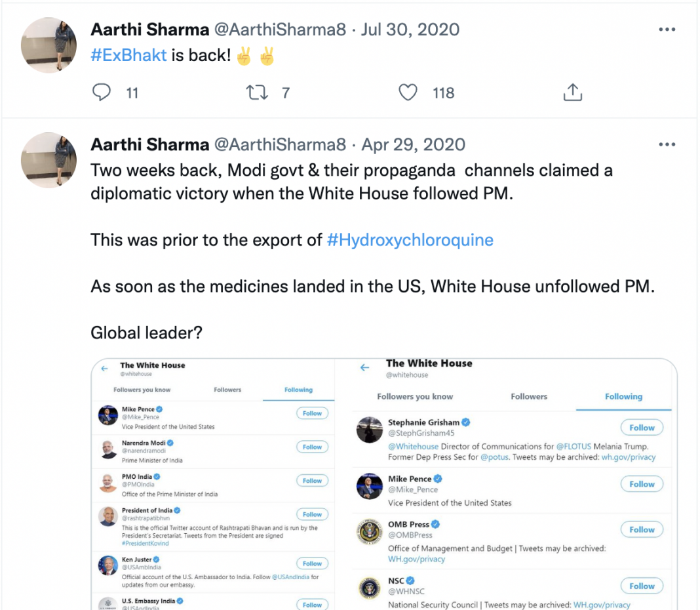Open more options on Apr 29 tweet
This screenshot has width=700, height=610.
[x=667, y=145]
